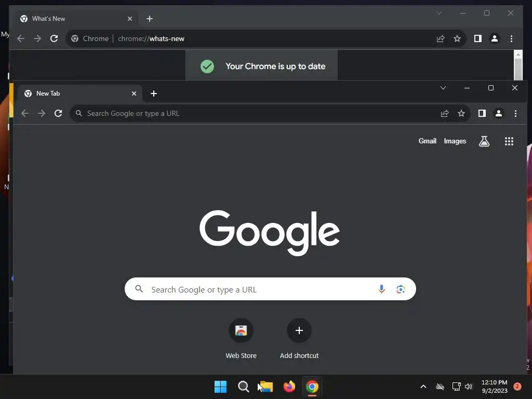Reload the What's New page
Viewport: 532px width, 399px height.
[54, 38]
